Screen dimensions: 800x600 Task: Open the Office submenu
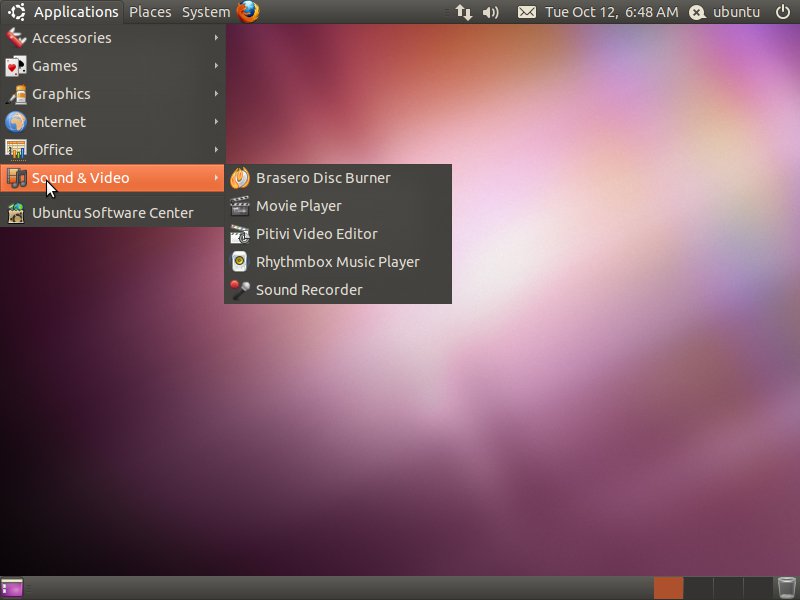112,150
